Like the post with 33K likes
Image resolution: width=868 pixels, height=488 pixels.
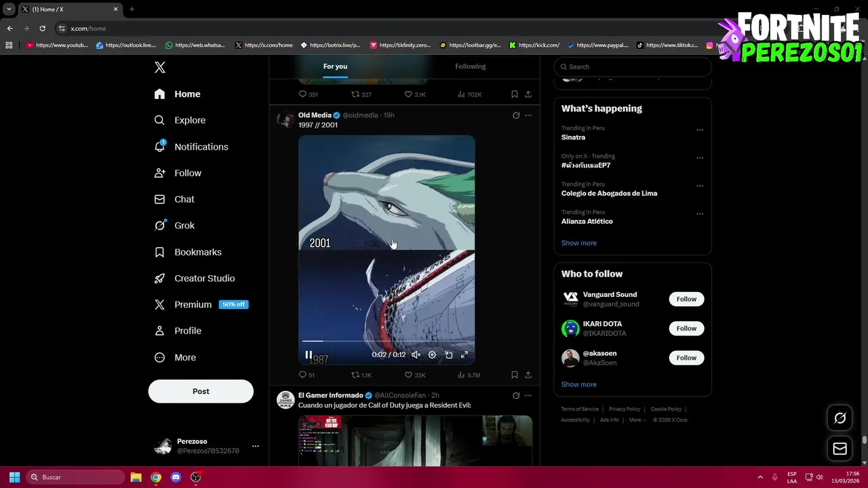coord(415,375)
